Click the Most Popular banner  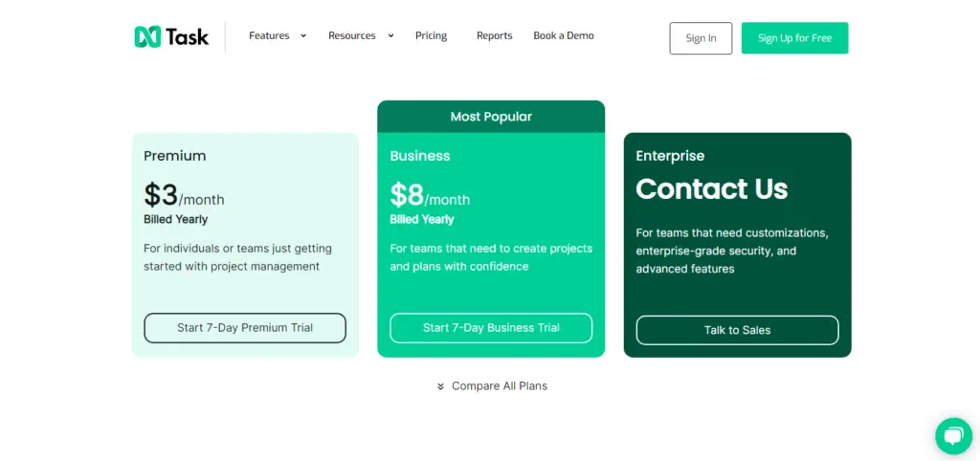click(491, 117)
